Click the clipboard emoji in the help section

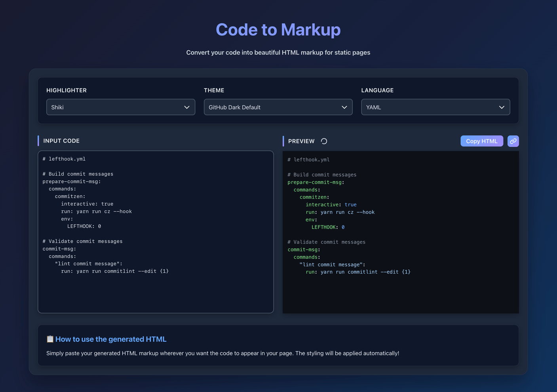coord(49,339)
